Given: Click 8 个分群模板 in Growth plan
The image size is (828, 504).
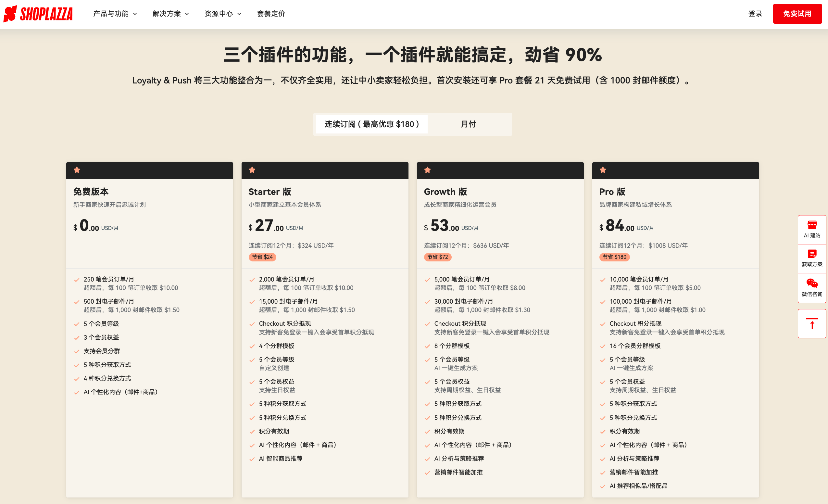Looking at the screenshot, I should tap(452, 346).
